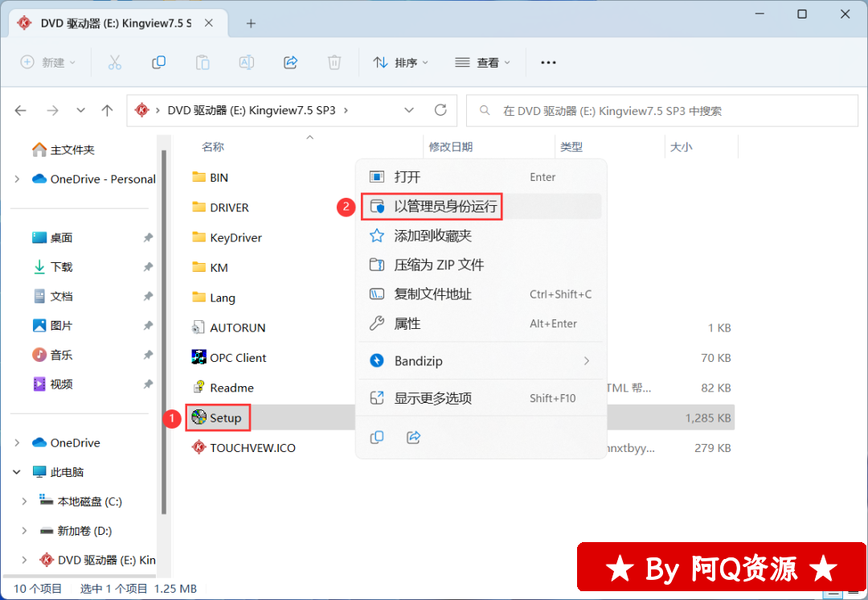Sort by the 大小 column header
The height and width of the screenshot is (600, 868).
point(681,147)
